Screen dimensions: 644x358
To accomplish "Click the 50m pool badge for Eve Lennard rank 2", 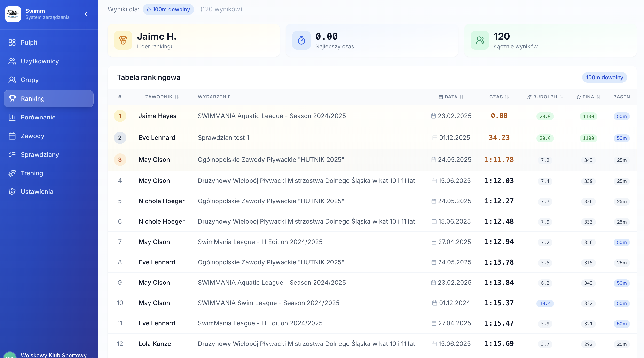I will pyautogui.click(x=621, y=138).
